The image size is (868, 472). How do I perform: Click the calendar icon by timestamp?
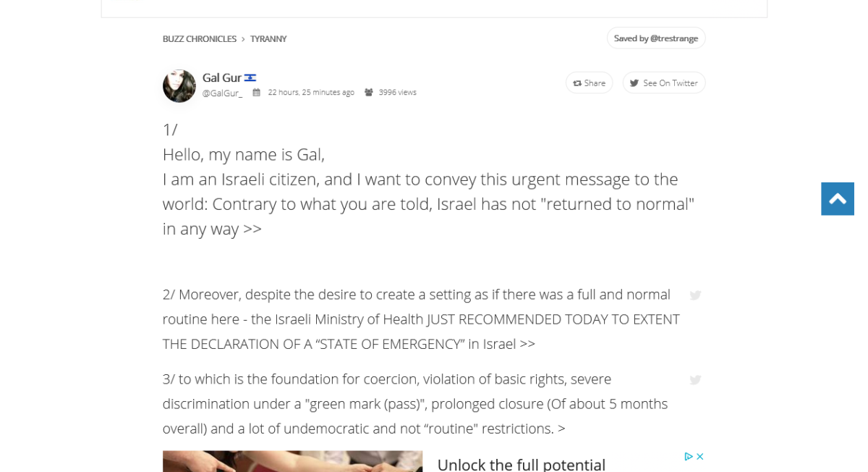pyautogui.click(x=256, y=93)
